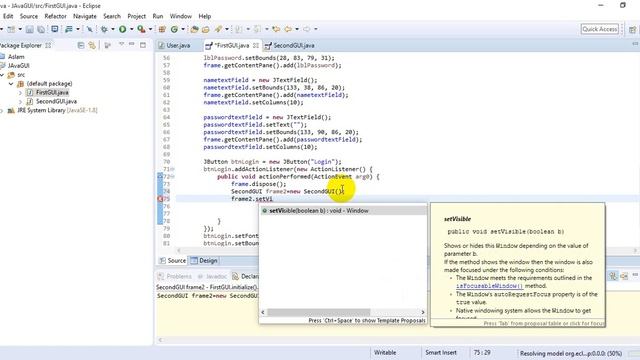Screen dimensions: 640x360
Task: Click the Resolving model progress status
Action: [570, 353]
